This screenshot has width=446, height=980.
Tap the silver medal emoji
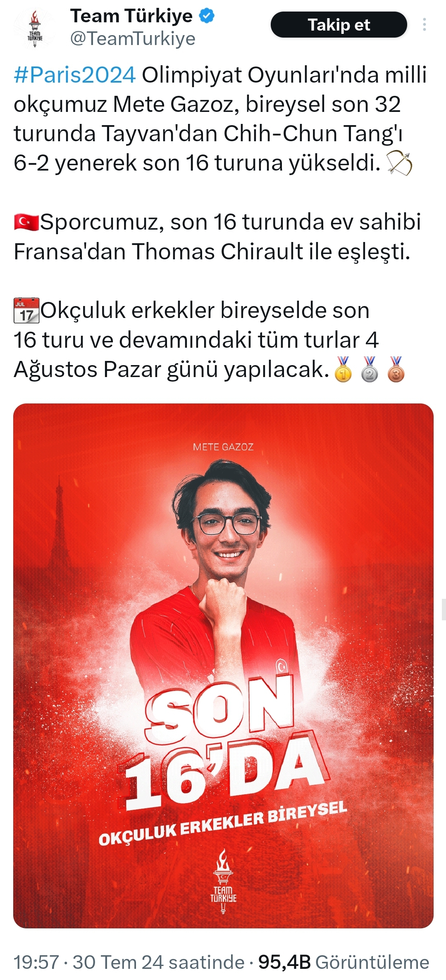[370, 369]
